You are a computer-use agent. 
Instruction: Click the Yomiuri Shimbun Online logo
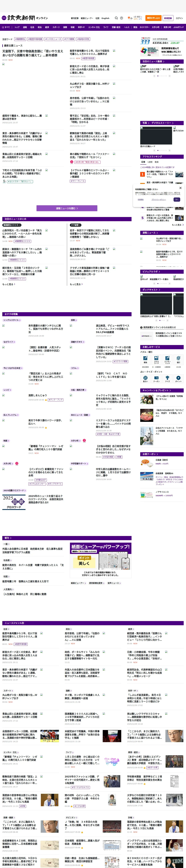(x=25, y=18)
